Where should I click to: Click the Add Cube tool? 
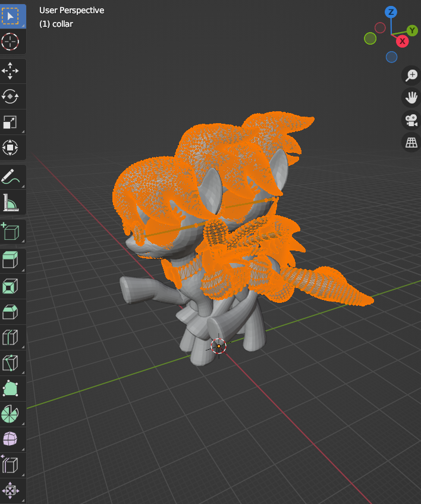[x=11, y=231]
